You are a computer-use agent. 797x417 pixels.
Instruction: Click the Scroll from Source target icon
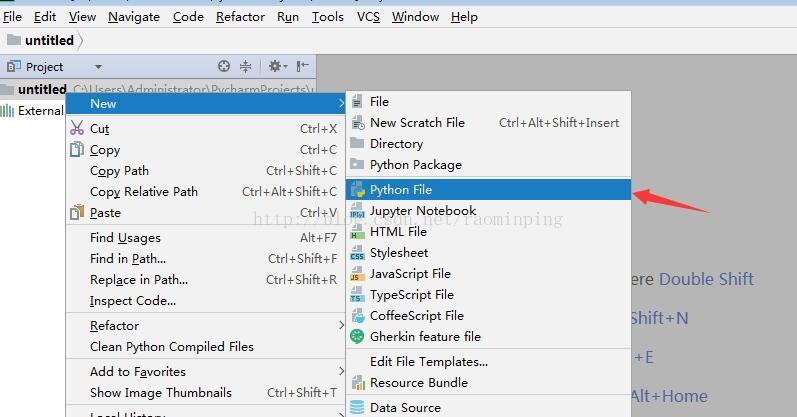click(x=224, y=67)
